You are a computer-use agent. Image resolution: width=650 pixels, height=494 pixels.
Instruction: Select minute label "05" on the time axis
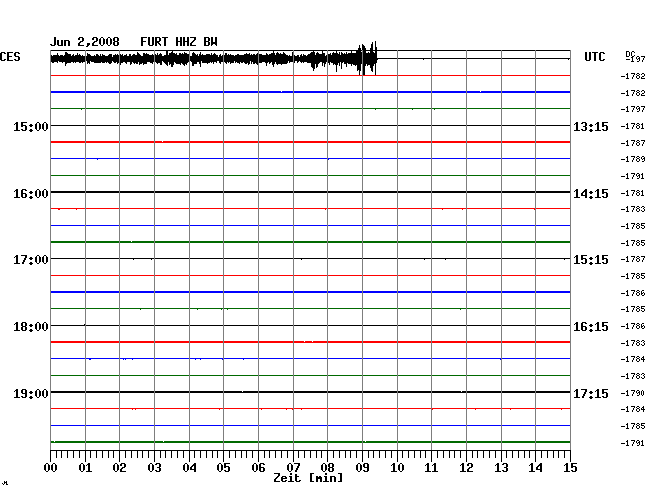223,468
